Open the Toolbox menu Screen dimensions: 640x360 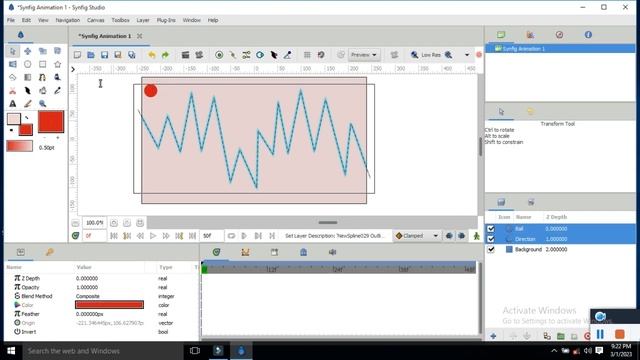(120, 20)
